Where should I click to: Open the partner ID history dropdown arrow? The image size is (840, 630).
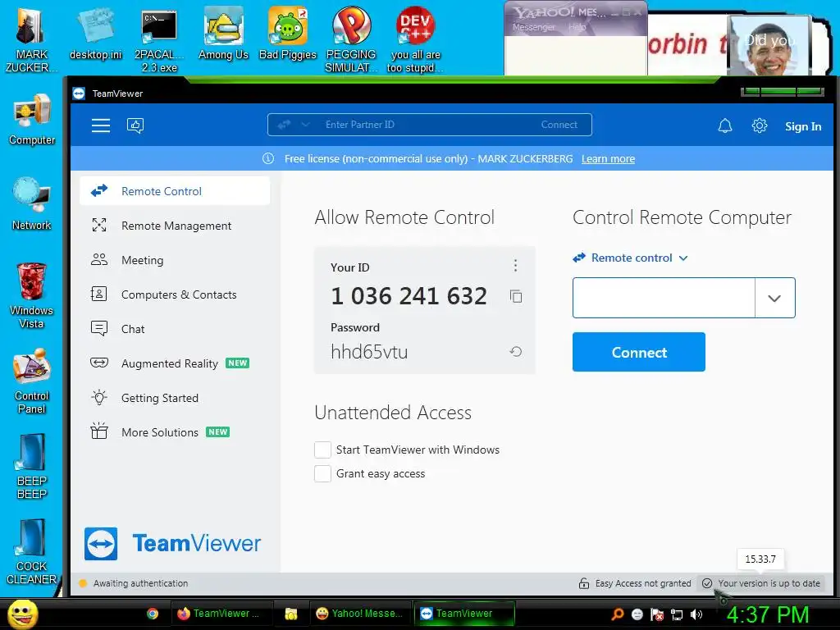pos(774,298)
